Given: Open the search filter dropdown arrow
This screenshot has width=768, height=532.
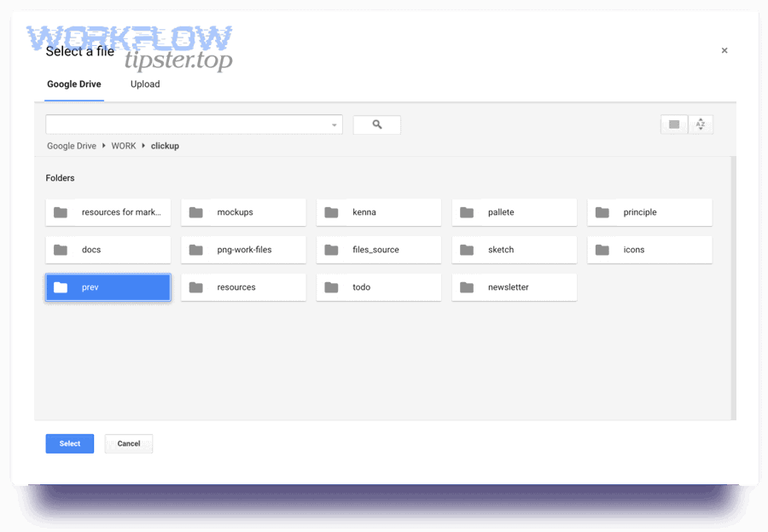Looking at the screenshot, I should tap(334, 124).
